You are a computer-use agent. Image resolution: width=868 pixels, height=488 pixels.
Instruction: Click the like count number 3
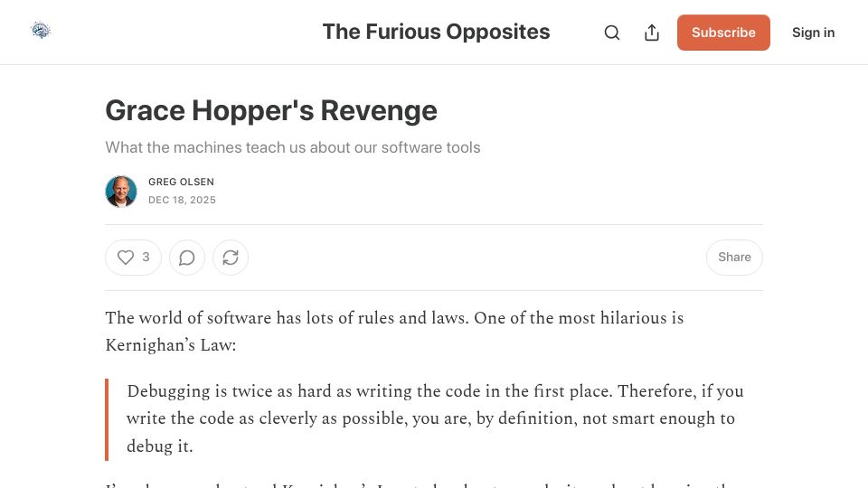pos(146,258)
